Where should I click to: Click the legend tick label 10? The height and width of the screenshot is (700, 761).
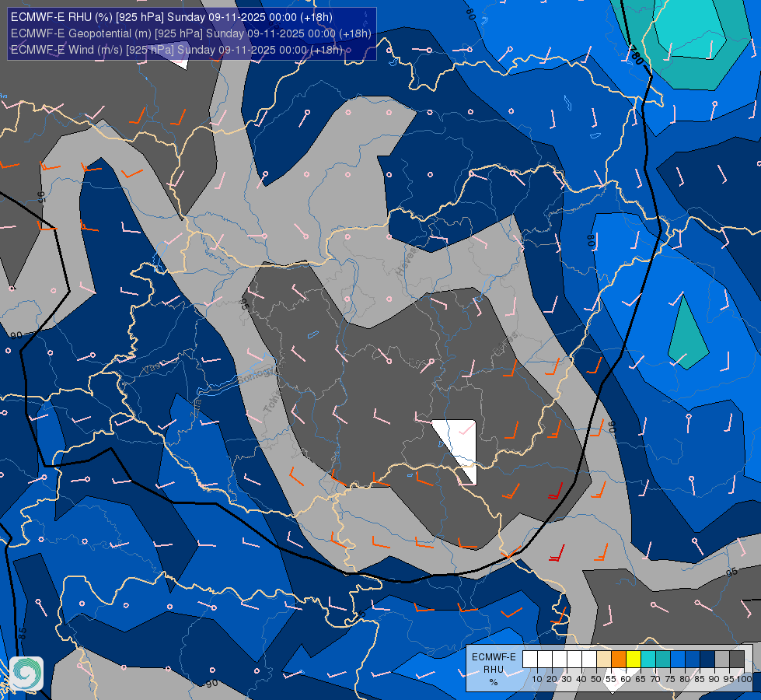(x=537, y=679)
